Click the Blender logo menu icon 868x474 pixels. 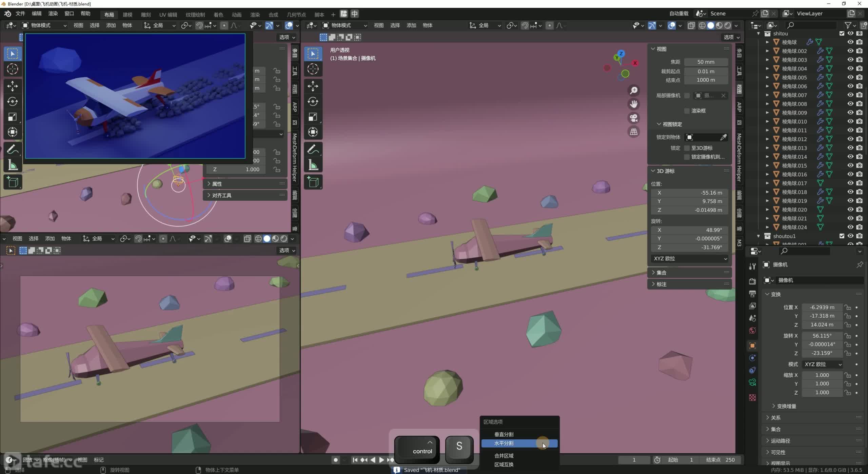click(x=7, y=14)
